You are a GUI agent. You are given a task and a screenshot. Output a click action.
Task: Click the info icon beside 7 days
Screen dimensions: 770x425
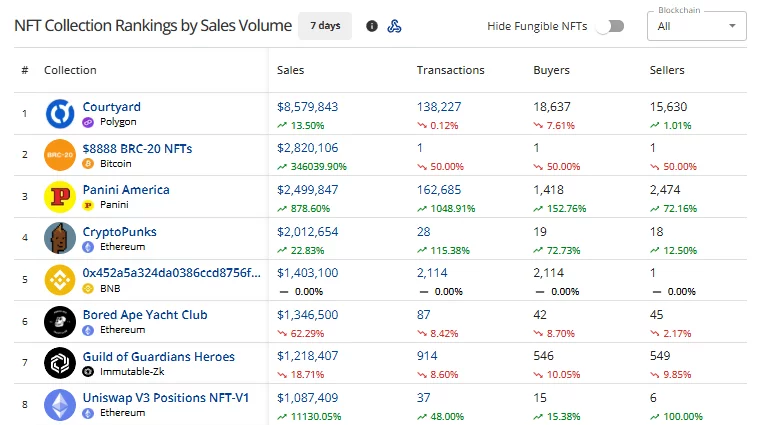coord(372,26)
